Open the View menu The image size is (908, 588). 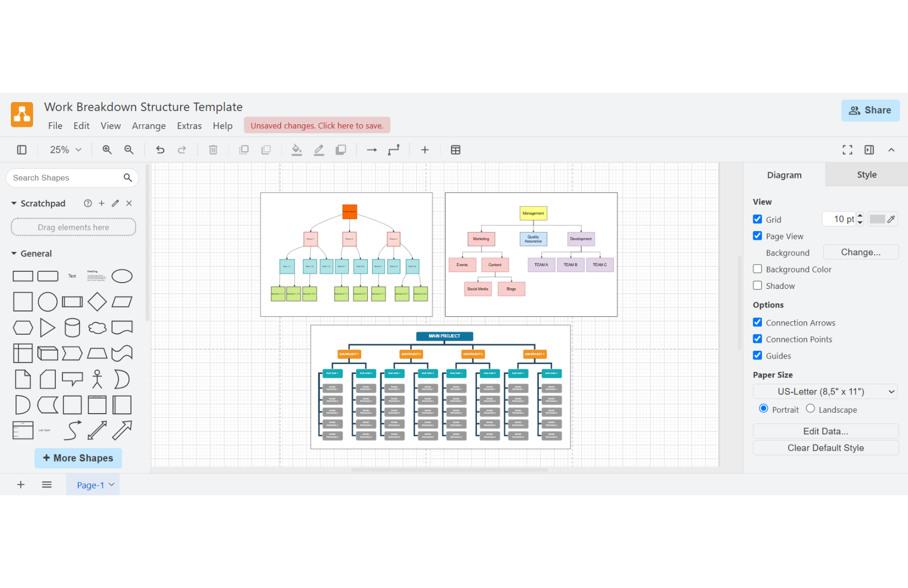(110, 126)
